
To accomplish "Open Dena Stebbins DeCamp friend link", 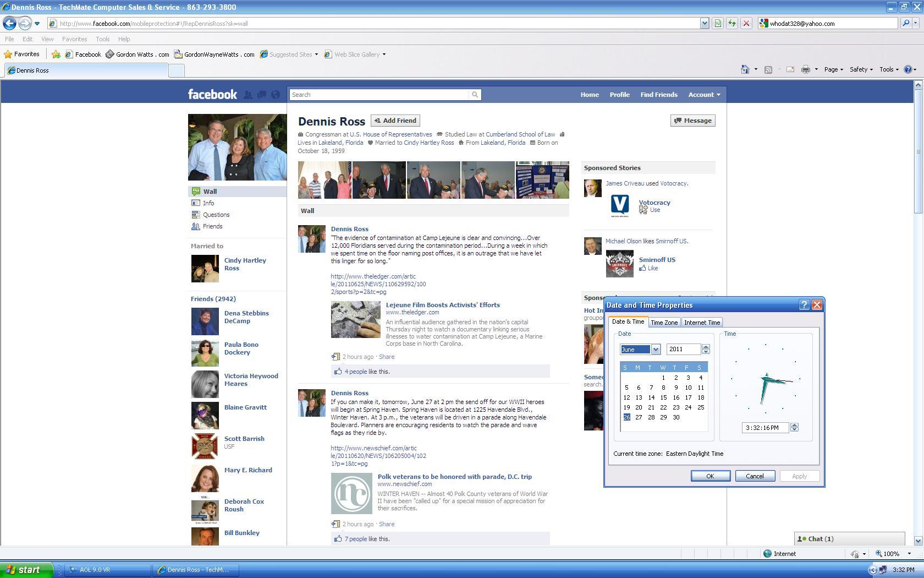I will tap(246, 317).
